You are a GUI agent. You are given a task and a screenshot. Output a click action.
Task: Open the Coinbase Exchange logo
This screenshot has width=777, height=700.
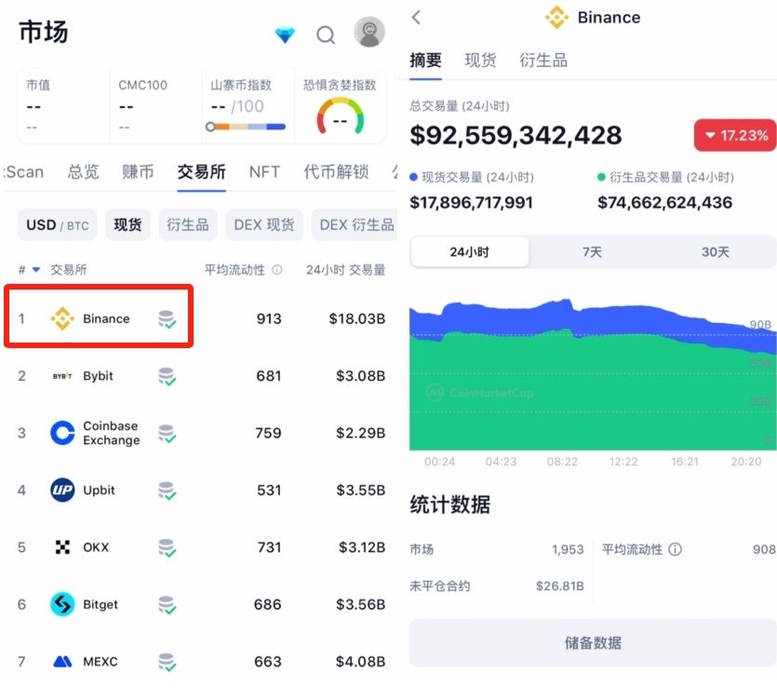coord(62,433)
